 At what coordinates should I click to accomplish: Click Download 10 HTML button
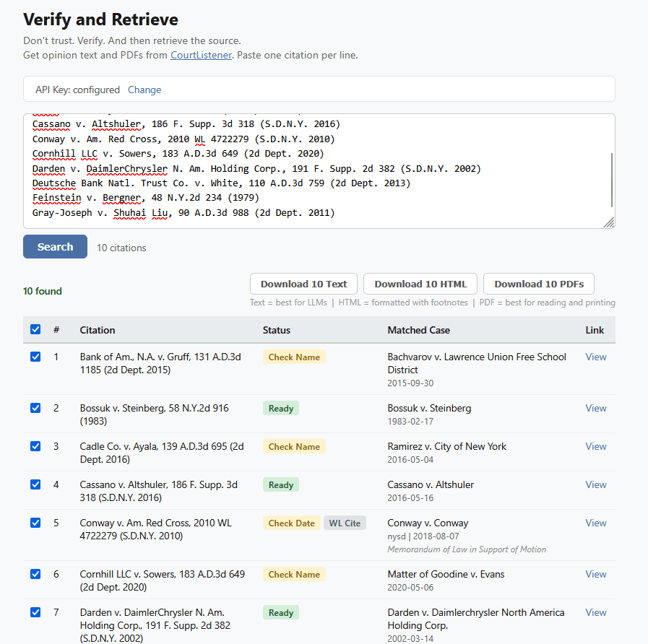[x=420, y=284]
